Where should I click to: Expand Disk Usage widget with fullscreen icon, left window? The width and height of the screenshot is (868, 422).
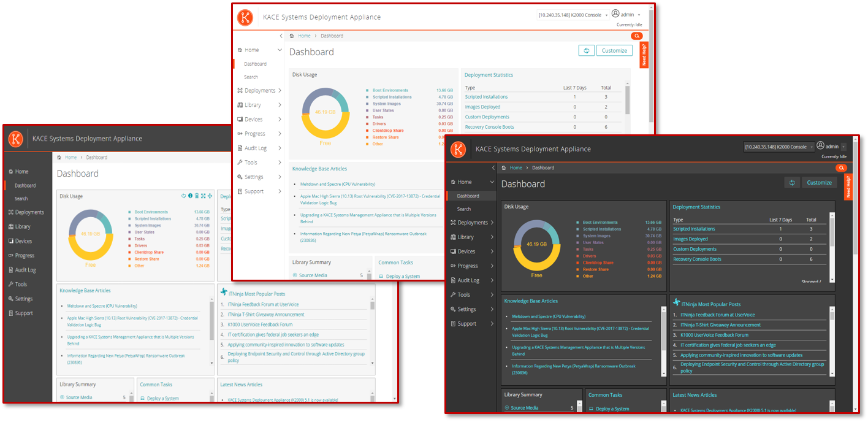(204, 196)
